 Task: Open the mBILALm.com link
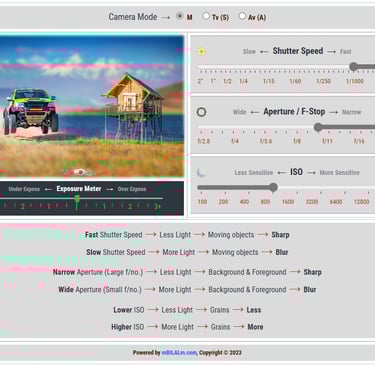point(179,353)
